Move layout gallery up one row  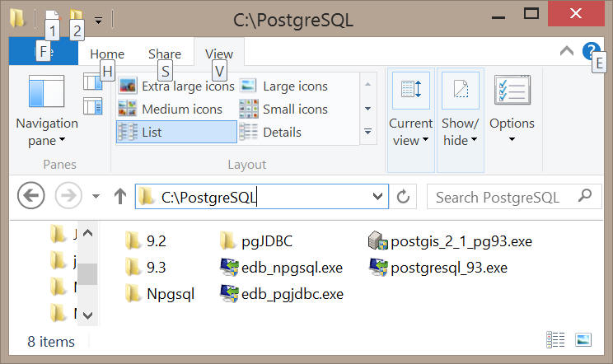click(367, 84)
